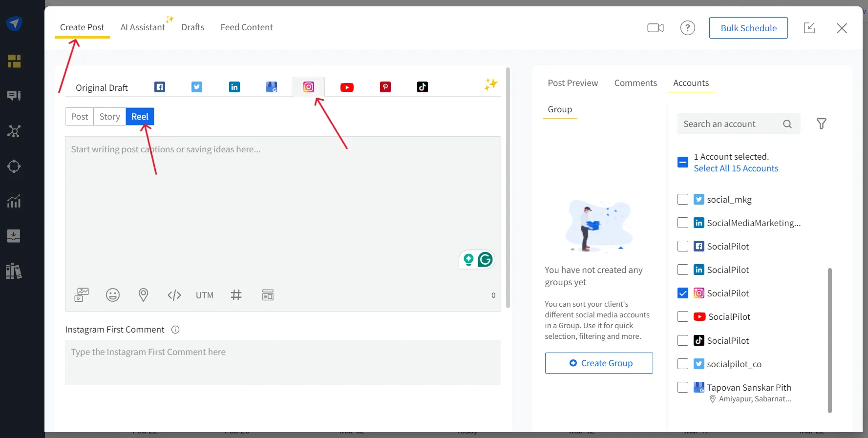This screenshot has width=868, height=438.
Task: Open the emoji picker
Action: [113, 295]
